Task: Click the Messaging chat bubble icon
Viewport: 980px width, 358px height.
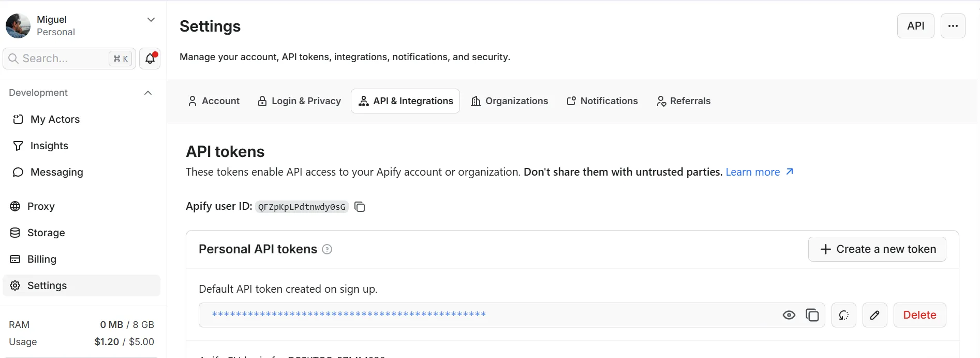Action: click(18, 172)
